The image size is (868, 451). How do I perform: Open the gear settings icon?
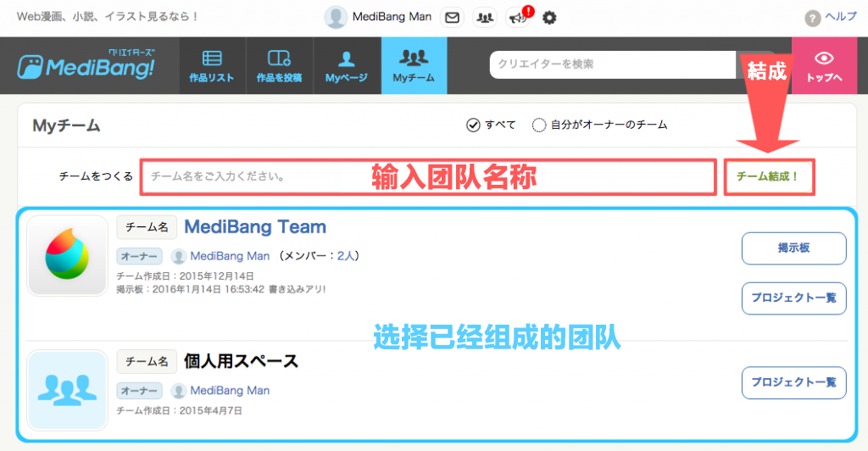point(549,18)
